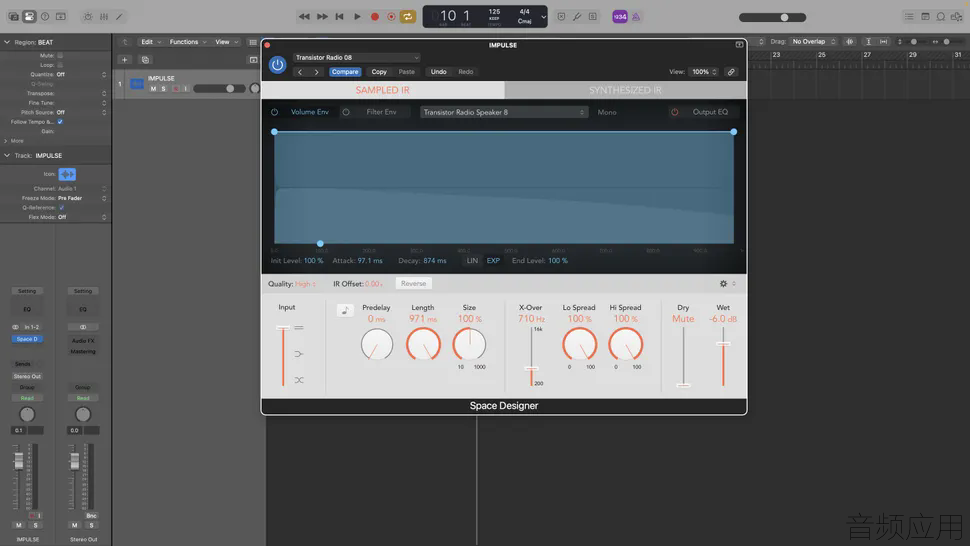970x546 pixels.
Task: Open Quick Help question mark icon
Action: [x=45, y=17]
